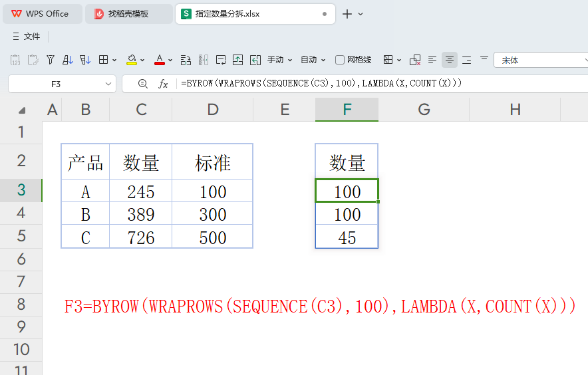Open the 文件 menu
Viewport: 588px width, 375px height.
(x=26, y=37)
